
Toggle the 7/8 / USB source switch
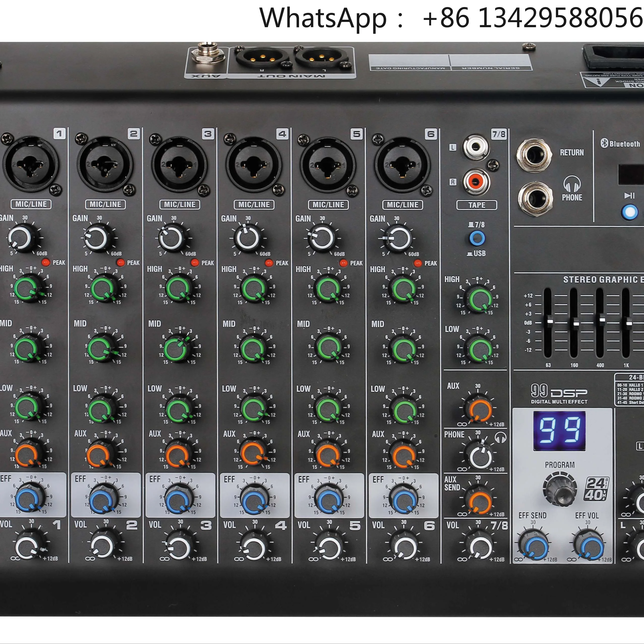tap(477, 238)
